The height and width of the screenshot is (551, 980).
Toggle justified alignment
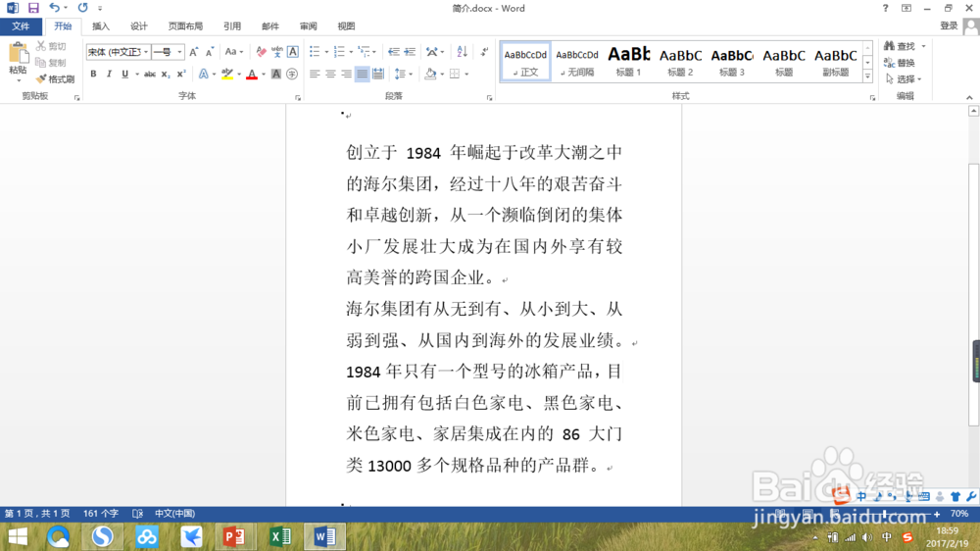362,74
